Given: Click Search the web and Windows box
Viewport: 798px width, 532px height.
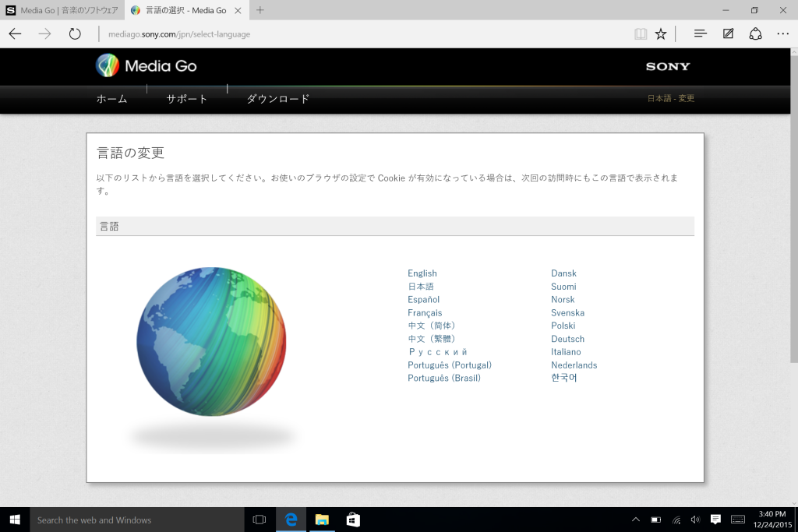Looking at the screenshot, I should [137, 520].
